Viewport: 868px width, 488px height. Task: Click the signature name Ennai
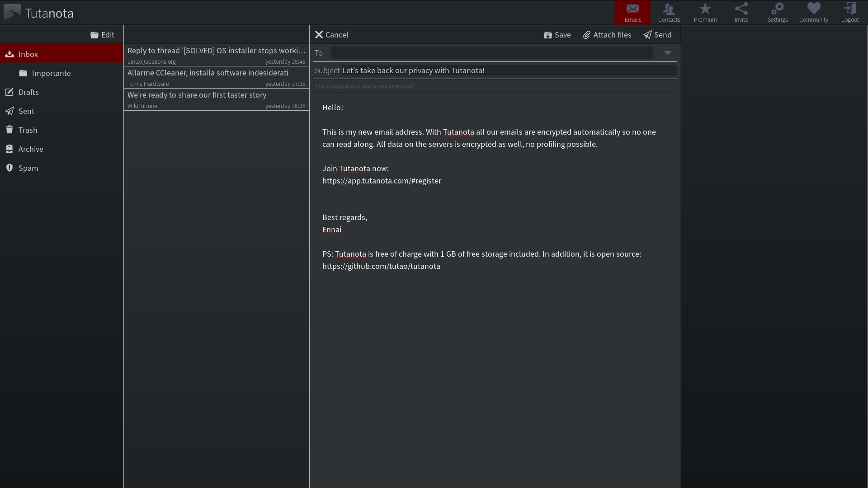pos(332,229)
